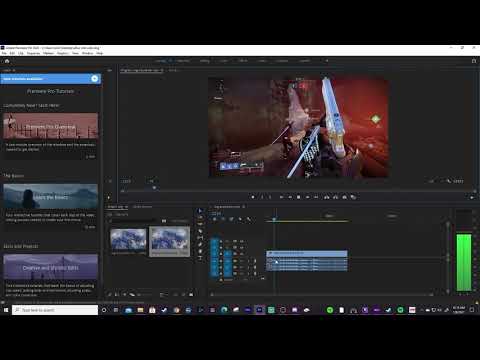
Task: Open the timeline sequence tab panel menu
Action: click(244, 207)
